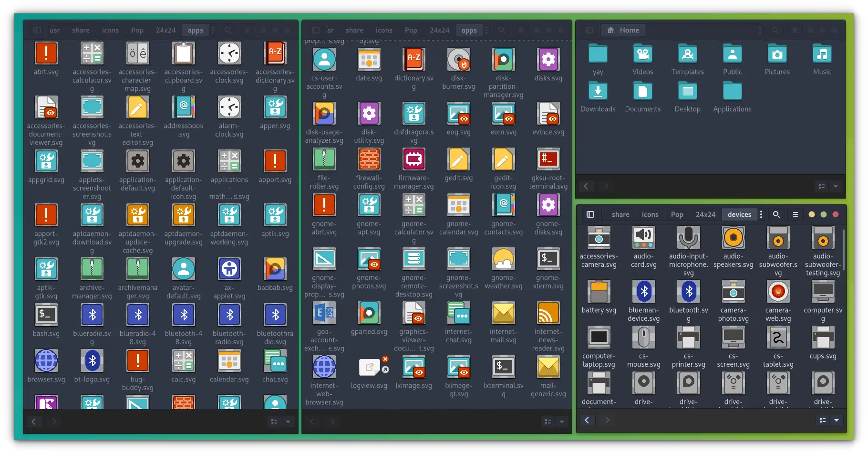Select accessories-character-map.svg icon

(x=138, y=53)
